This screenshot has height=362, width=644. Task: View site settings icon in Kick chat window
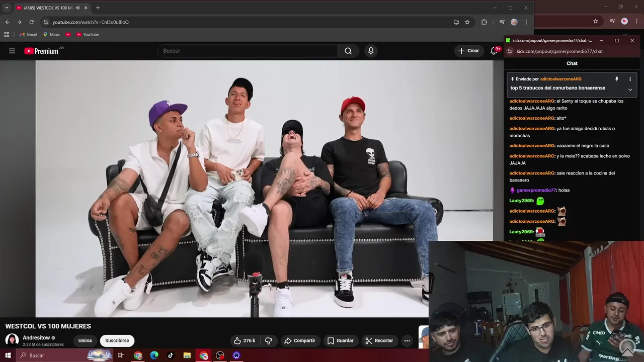510,51
